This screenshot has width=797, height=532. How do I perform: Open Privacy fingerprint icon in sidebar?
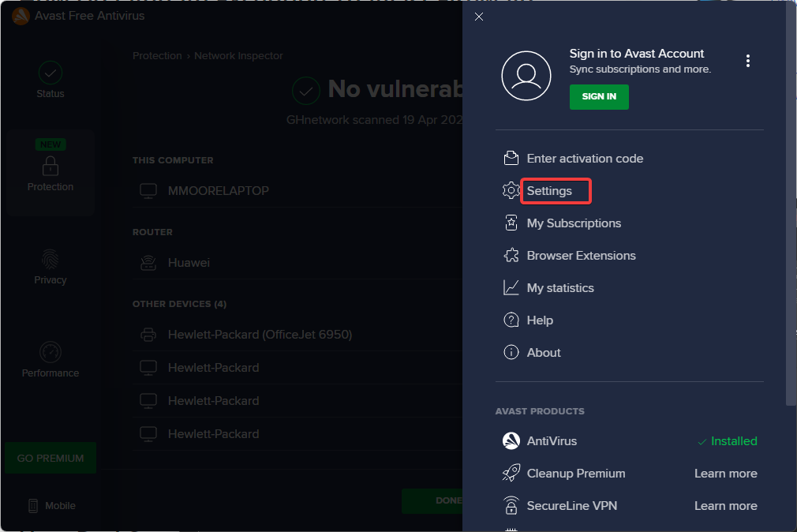point(51,260)
